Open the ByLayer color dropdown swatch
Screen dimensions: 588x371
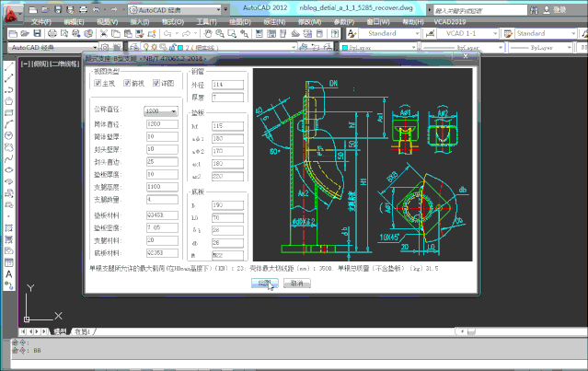[x=350, y=46]
